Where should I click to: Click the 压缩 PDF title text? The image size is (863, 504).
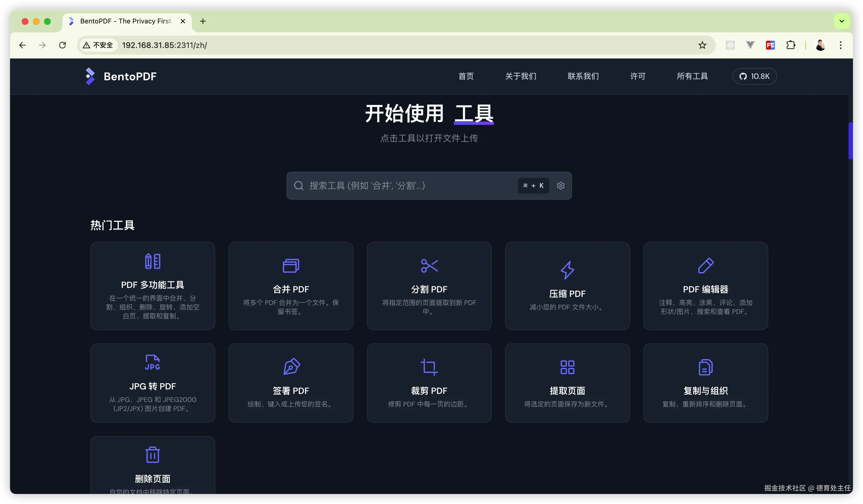[568, 294]
